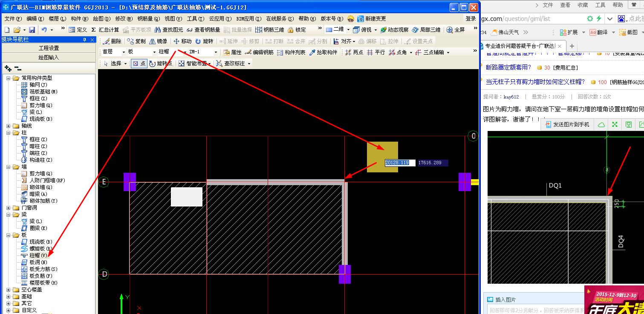Click the 登录 login button
This screenshot has width=644, height=314.
[471, 19]
